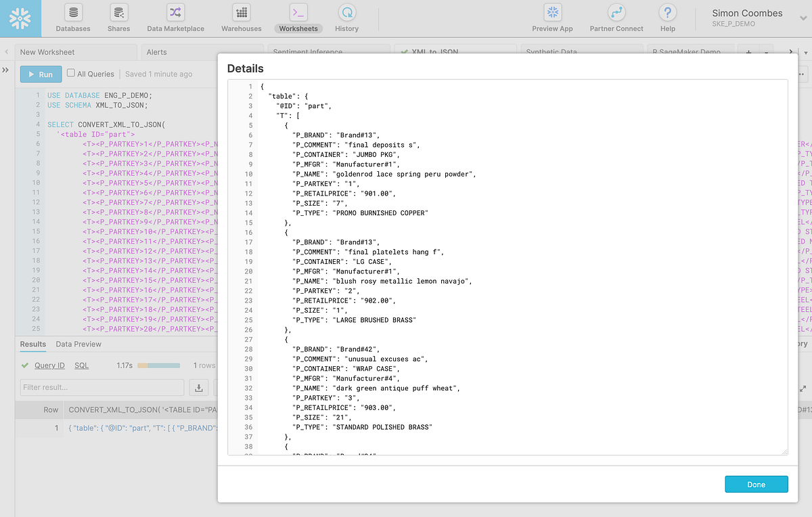Click the Help icon
This screenshot has width=812, height=517.
click(667, 18)
